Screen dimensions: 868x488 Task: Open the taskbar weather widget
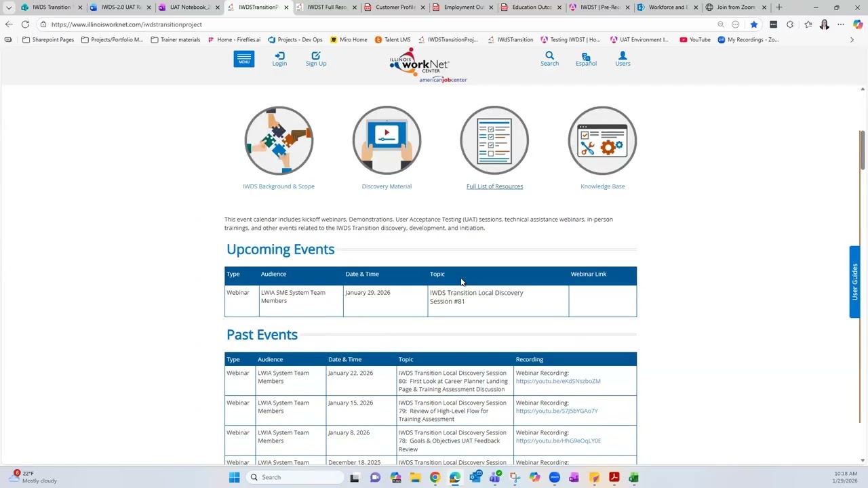point(34,477)
